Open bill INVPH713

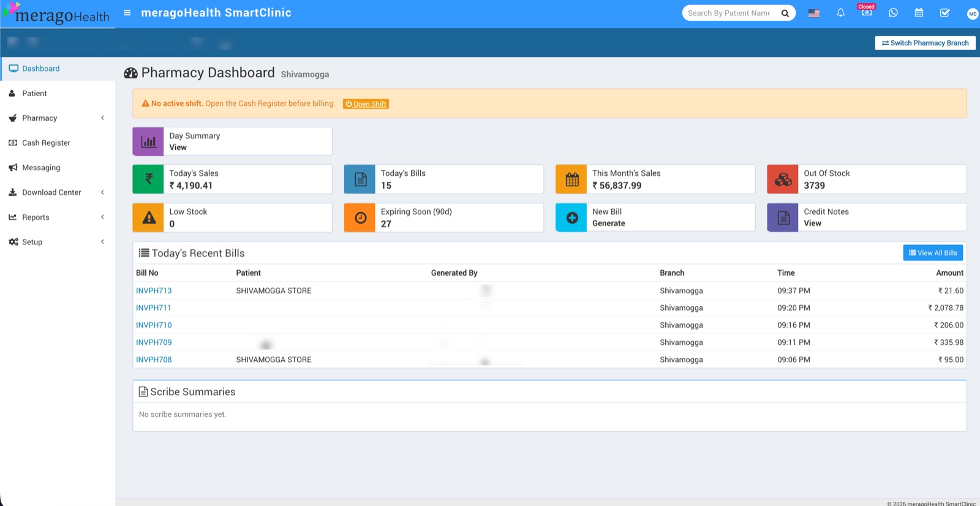(154, 291)
